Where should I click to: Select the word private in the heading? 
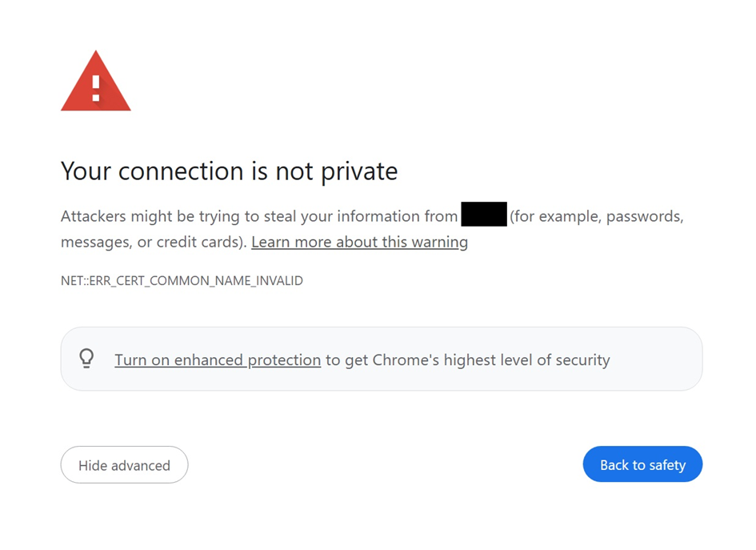(x=359, y=171)
